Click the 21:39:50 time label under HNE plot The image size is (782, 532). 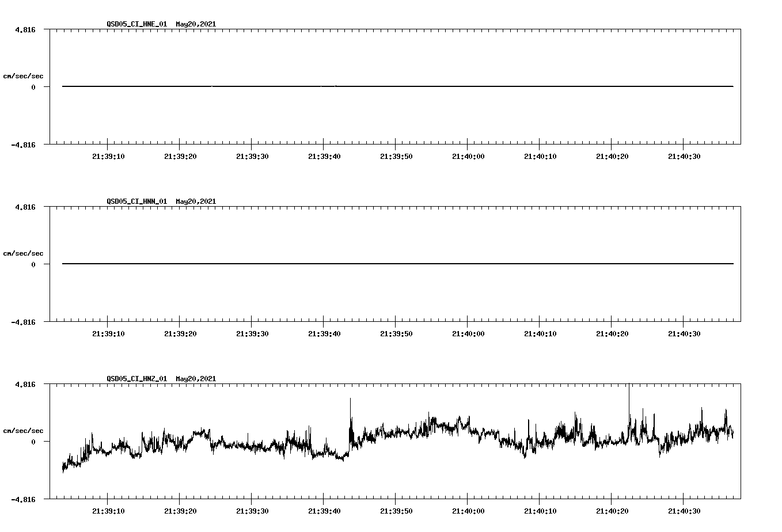coord(396,157)
